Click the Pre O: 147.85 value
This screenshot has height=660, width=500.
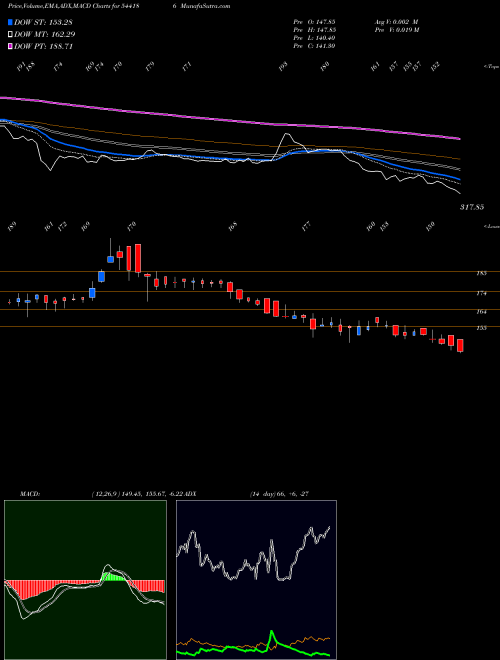coord(314,21)
